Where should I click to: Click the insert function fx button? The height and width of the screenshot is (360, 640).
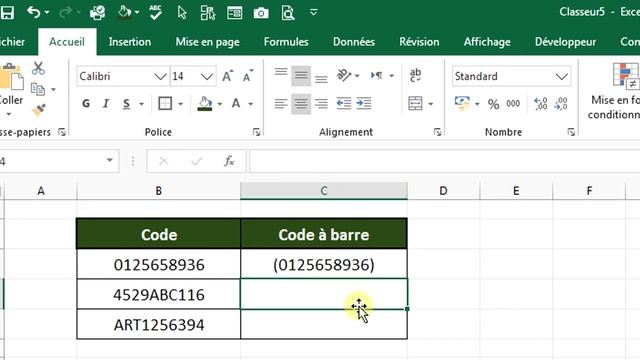tap(229, 161)
